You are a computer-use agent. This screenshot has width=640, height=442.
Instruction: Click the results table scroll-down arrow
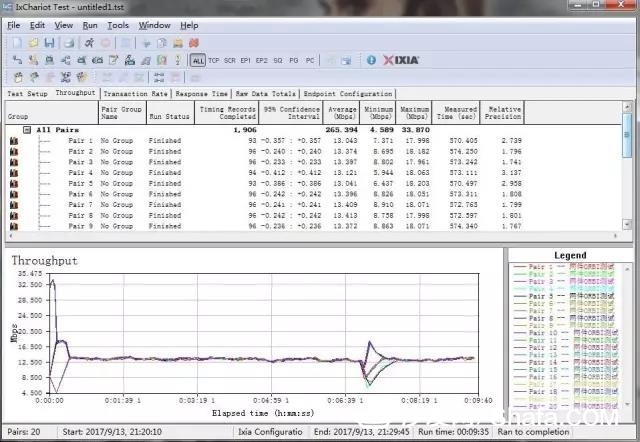[627, 224]
